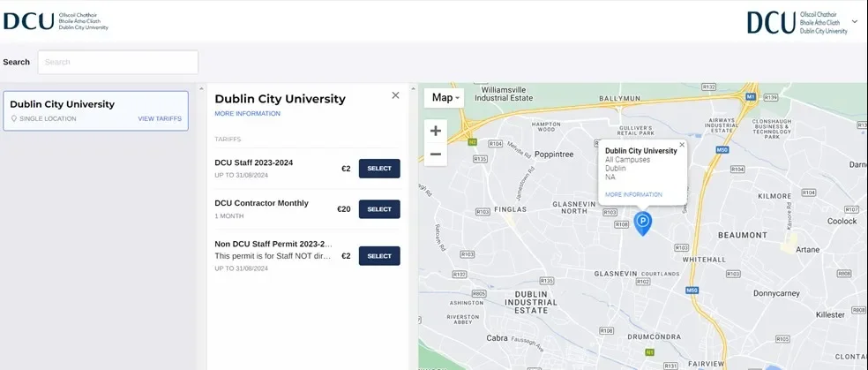
Task: Click the location pin icon beside Single Location
Action: click(14, 118)
